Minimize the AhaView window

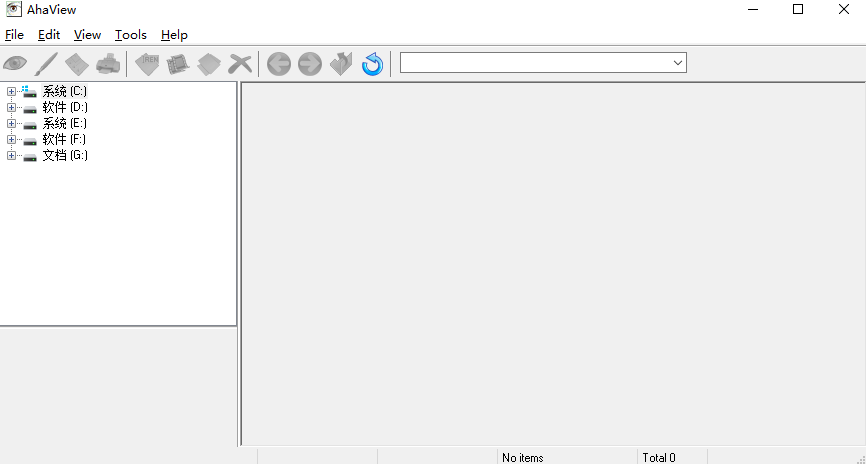coord(752,9)
